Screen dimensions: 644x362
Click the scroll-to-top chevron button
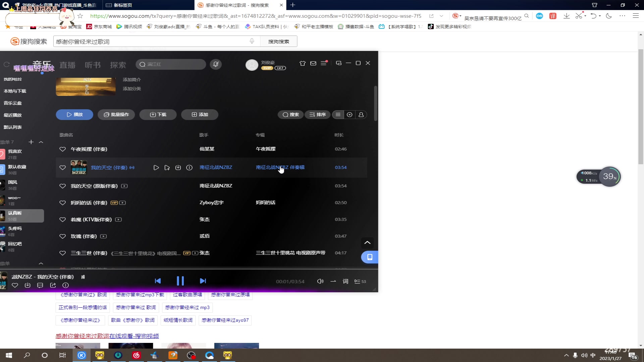click(367, 243)
